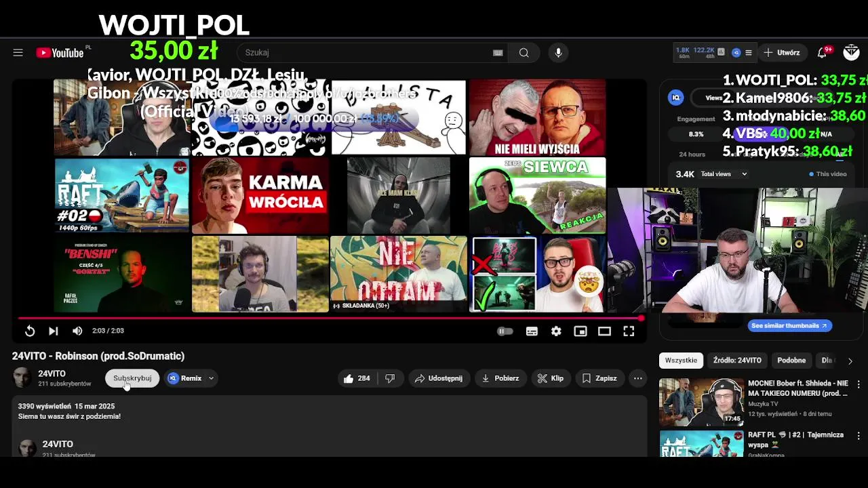Click the magnifier search button

[x=524, y=53]
